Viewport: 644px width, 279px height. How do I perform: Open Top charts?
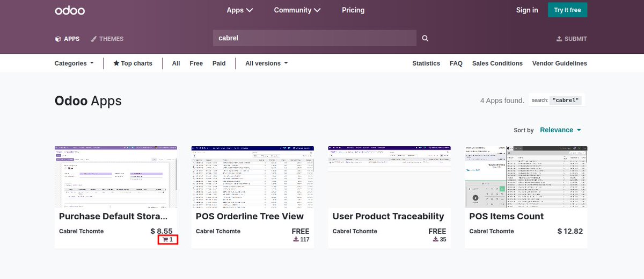click(x=133, y=63)
